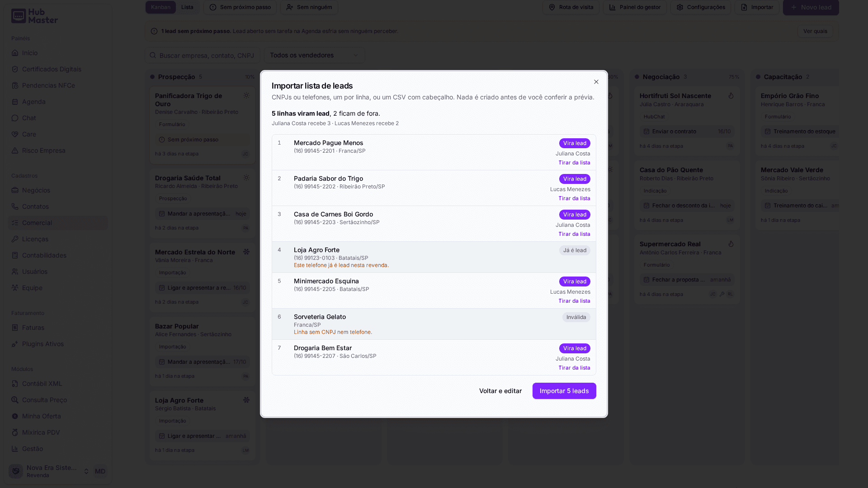
Task: Open Equipe in sidebar
Action: [58, 288]
